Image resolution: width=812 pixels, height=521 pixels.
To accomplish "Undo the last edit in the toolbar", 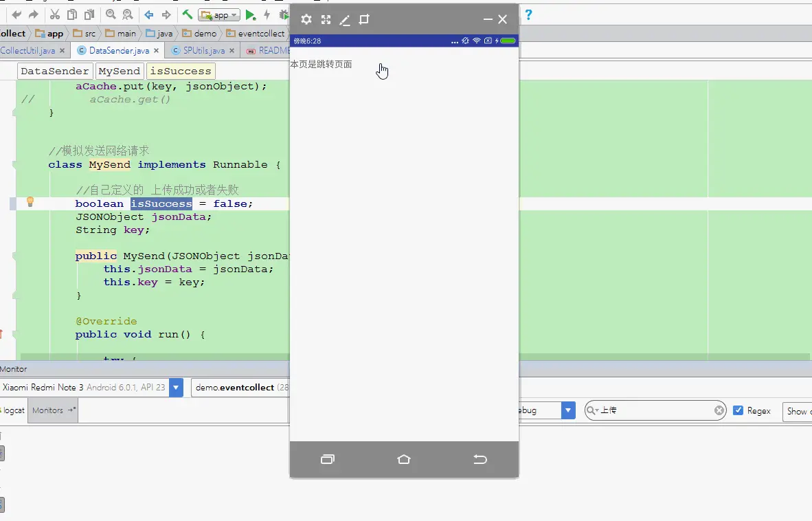I will click(16, 15).
